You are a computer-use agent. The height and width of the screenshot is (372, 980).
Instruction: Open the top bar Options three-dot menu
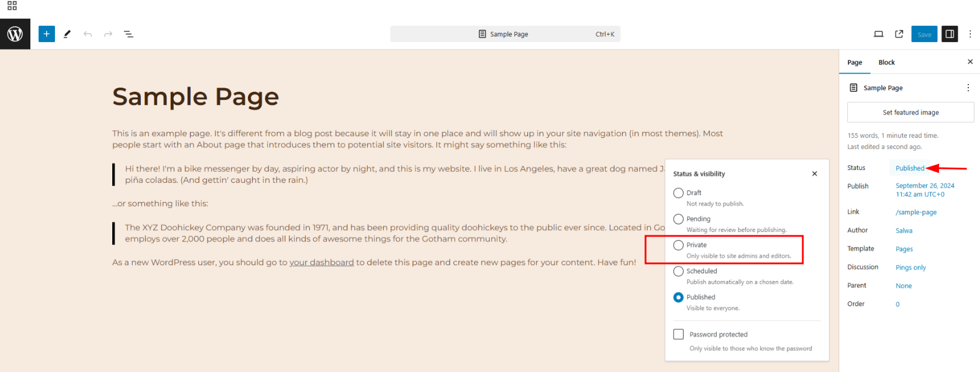(x=970, y=34)
